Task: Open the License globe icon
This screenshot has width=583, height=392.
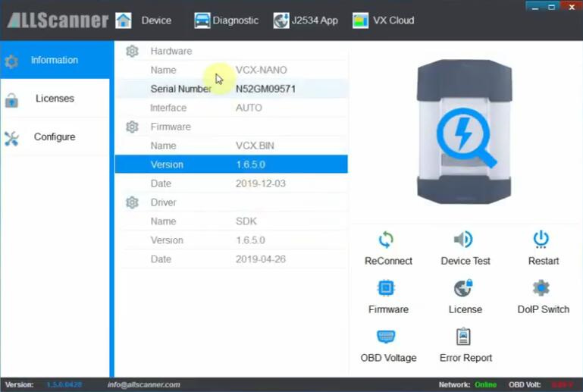Action: (463, 288)
